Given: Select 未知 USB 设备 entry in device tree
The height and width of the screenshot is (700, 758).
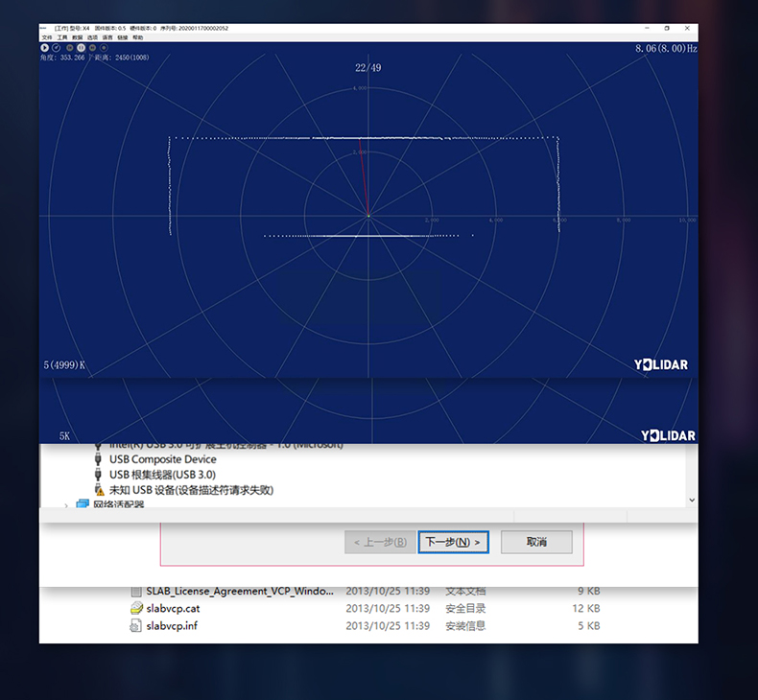Looking at the screenshot, I should coord(191,489).
